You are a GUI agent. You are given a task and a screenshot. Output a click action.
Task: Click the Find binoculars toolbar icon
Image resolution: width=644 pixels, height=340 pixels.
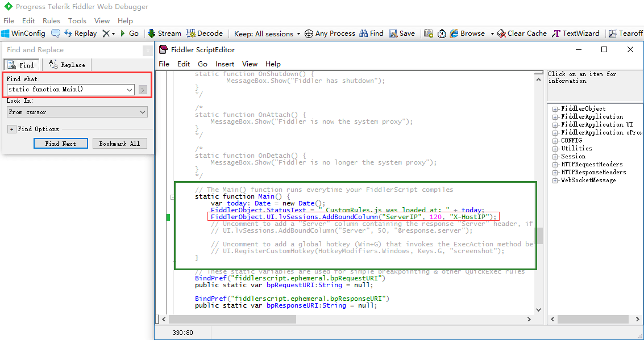point(363,33)
